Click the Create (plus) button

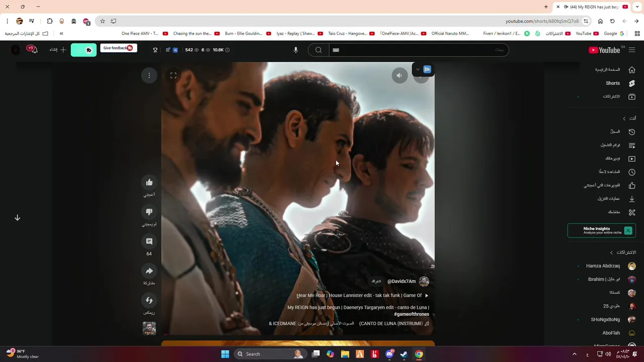(x=58, y=50)
